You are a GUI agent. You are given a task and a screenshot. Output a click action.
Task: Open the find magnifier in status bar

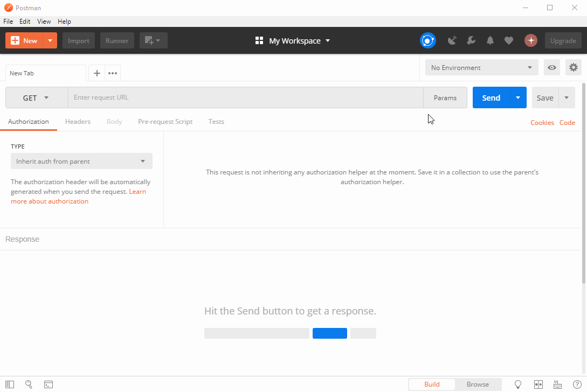(x=29, y=384)
